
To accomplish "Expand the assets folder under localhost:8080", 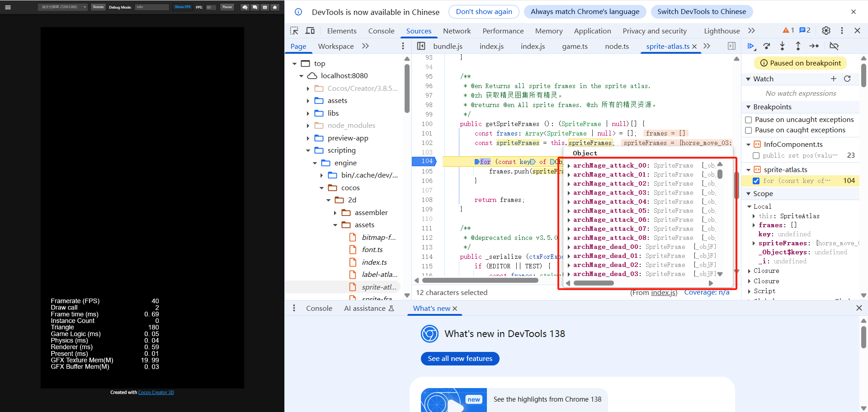I will (x=308, y=101).
